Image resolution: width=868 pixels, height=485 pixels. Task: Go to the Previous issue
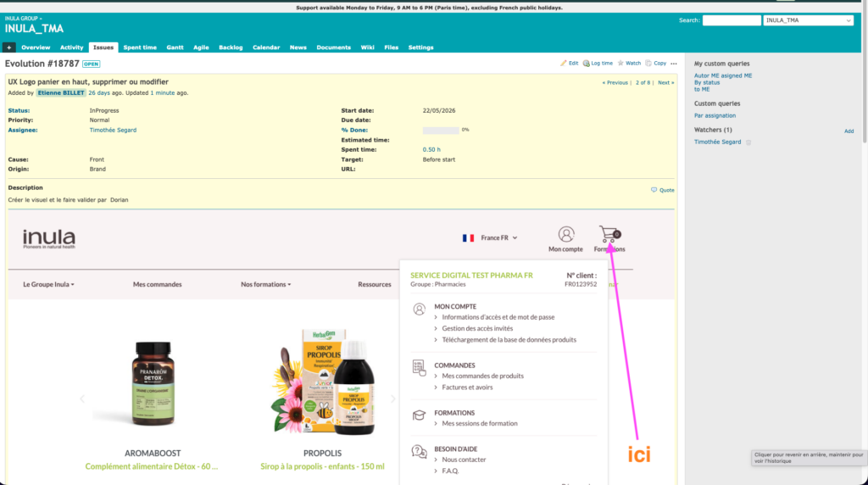pos(615,82)
